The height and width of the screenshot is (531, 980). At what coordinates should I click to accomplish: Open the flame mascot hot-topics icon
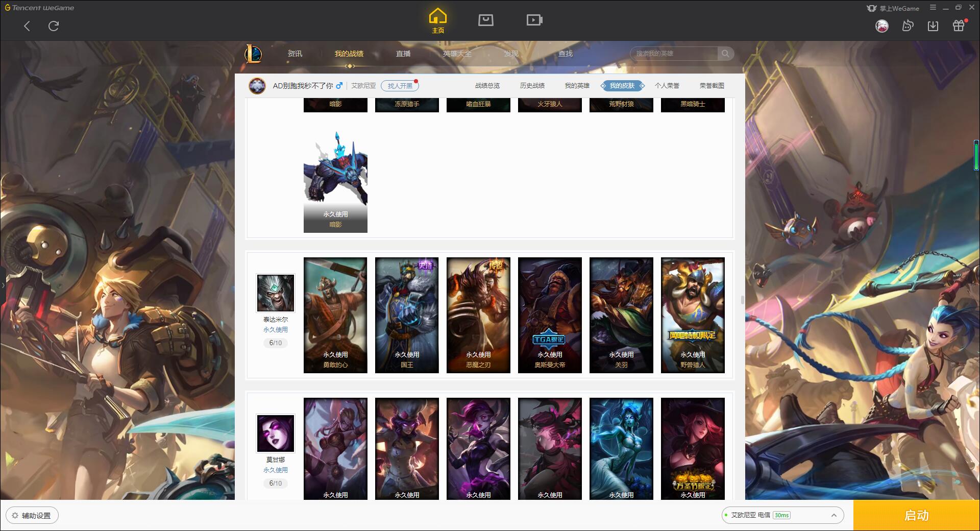click(x=908, y=26)
